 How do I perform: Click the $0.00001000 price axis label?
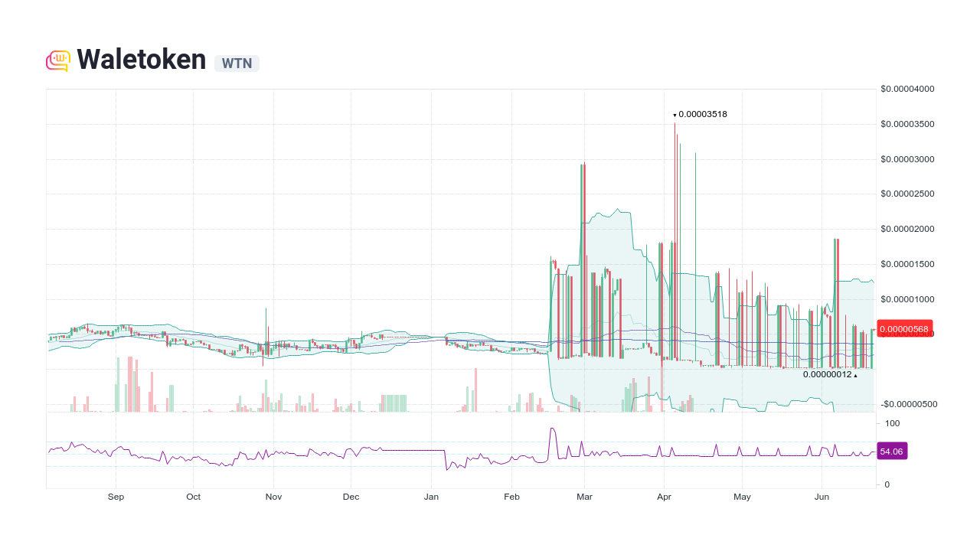tap(907, 298)
